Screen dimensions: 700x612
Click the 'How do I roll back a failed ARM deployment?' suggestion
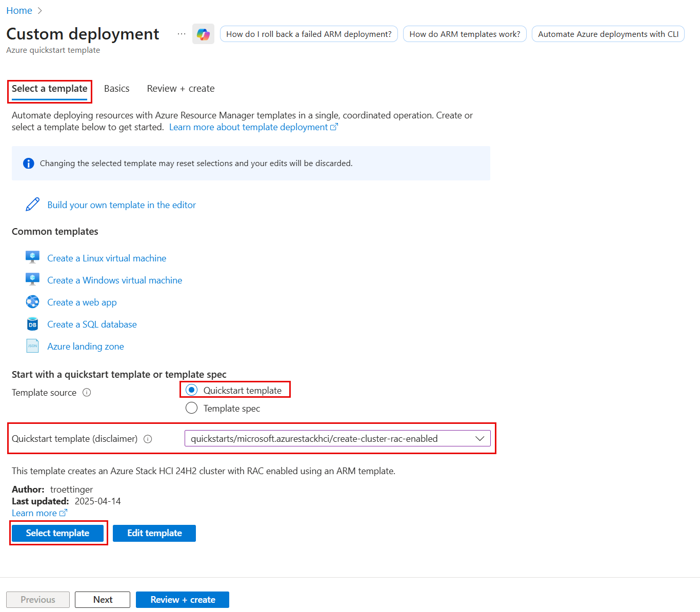point(309,34)
